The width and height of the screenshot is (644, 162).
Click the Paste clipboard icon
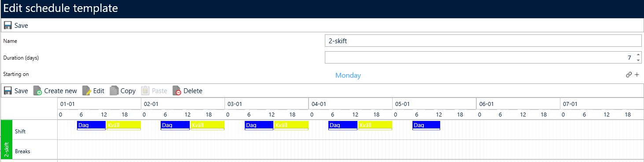tap(145, 91)
